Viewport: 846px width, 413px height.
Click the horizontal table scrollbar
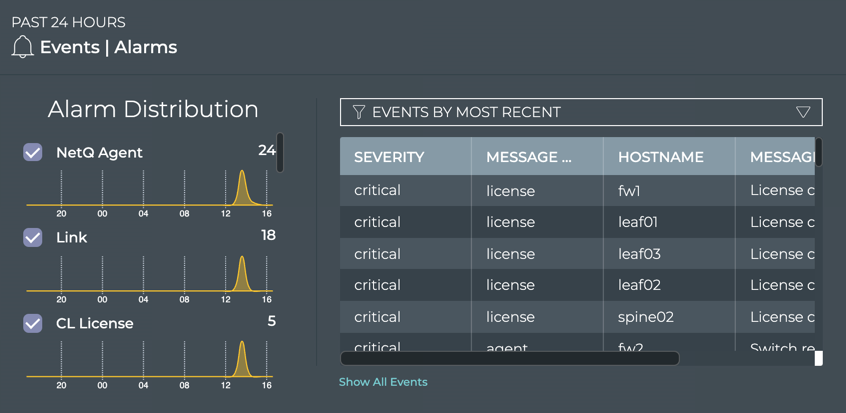click(x=510, y=358)
